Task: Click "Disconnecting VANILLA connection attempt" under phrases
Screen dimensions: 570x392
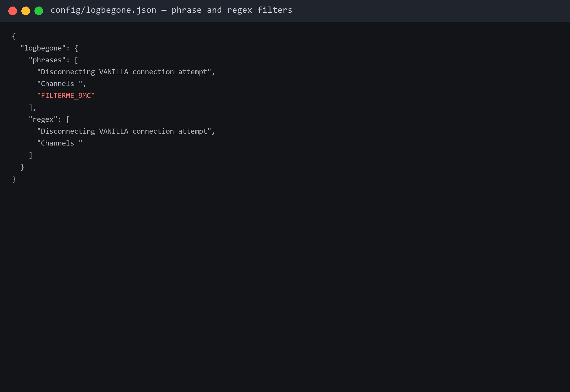Action: click(126, 72)
